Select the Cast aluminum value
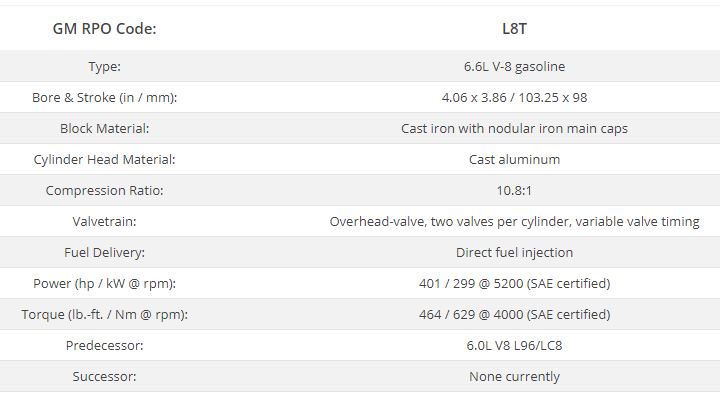 click(x=514, y=159)
